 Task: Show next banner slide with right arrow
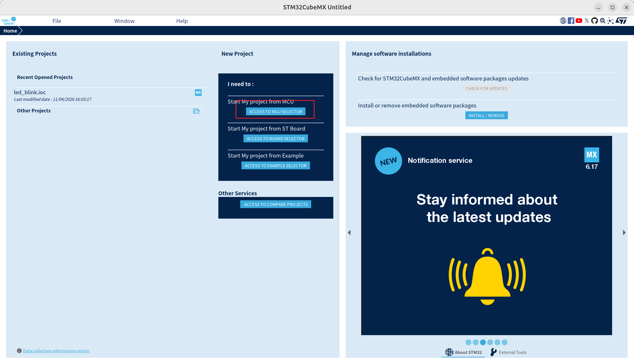click(x=624, y=232)
